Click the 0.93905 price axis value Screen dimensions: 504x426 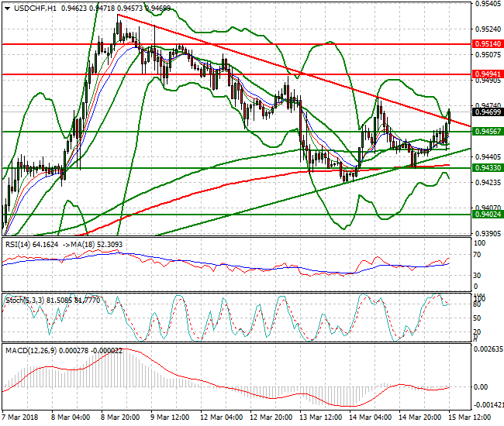pyautogui.click(x=488, y=233)
